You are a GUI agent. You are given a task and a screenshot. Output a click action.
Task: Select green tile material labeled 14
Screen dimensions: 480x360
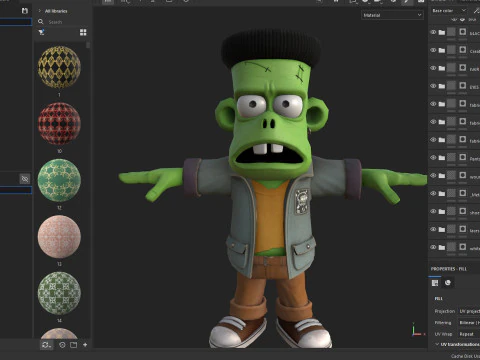coord(59,293)
